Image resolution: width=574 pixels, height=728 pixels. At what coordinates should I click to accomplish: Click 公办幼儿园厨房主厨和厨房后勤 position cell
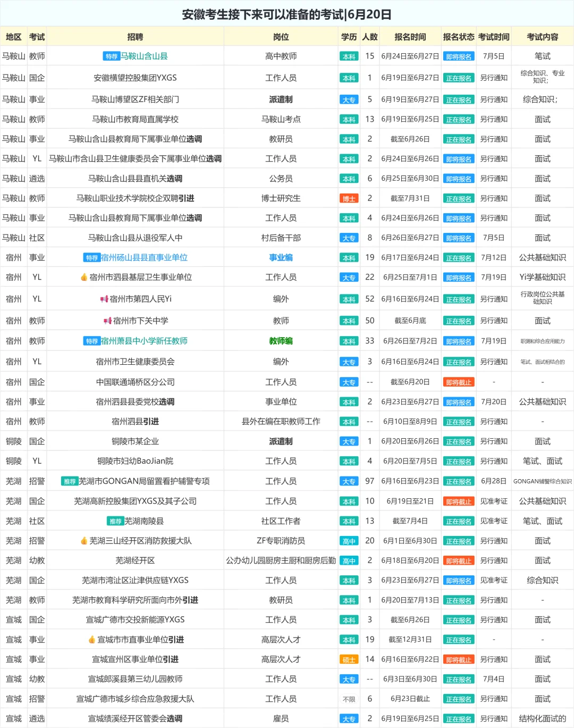(281, 560)
